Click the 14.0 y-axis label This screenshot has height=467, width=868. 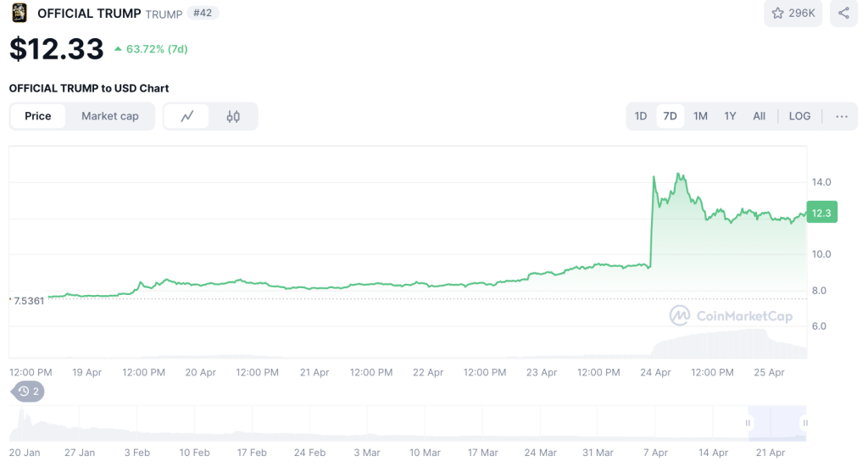point(821,182)
